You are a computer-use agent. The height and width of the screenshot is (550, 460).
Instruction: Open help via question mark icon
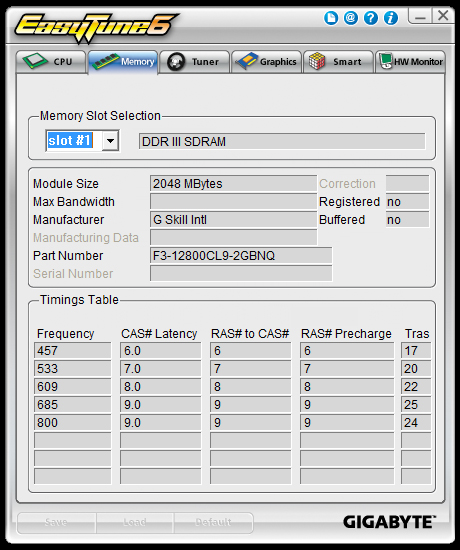point(371,18)
